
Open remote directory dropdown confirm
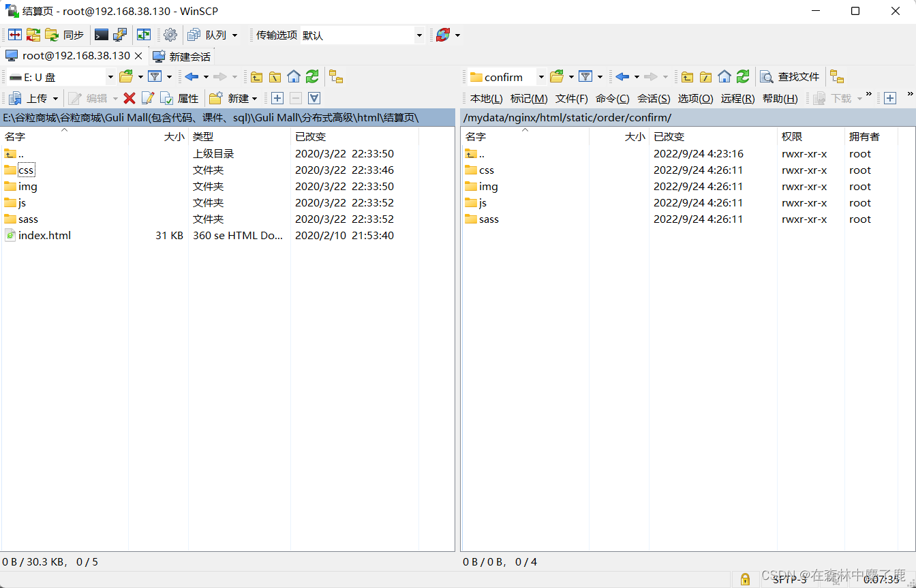pyautogui.click(x=506, y=77)
